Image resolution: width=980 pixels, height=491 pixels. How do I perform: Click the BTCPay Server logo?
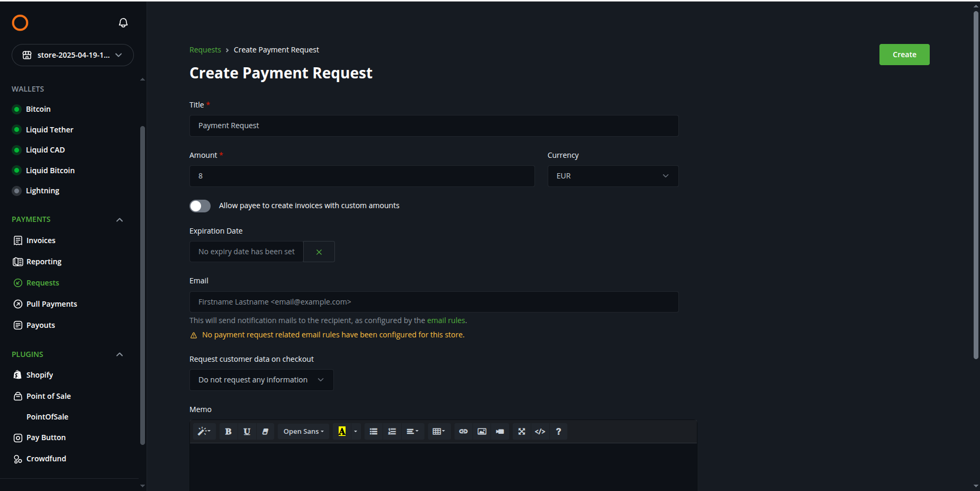click(x=20, y=23)
